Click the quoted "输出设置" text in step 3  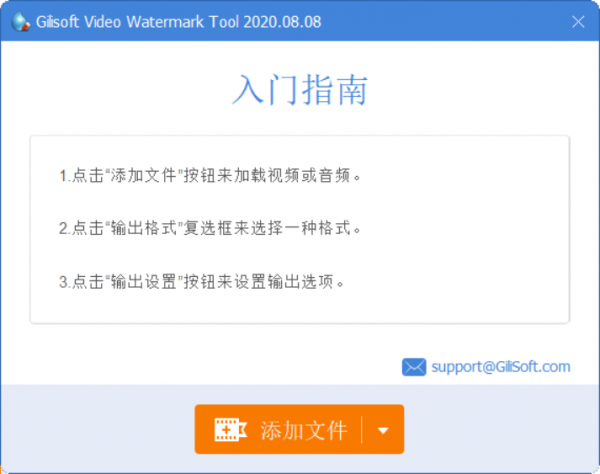coord(143,282)
